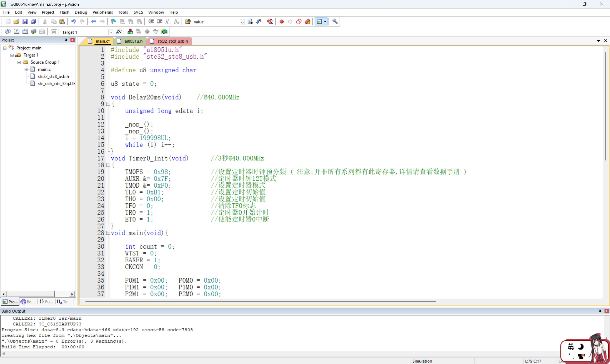Select stc32_stc8_usb.h in project tree
The image size is (610, 364).
pyautogui.click(x=53, y=76)
